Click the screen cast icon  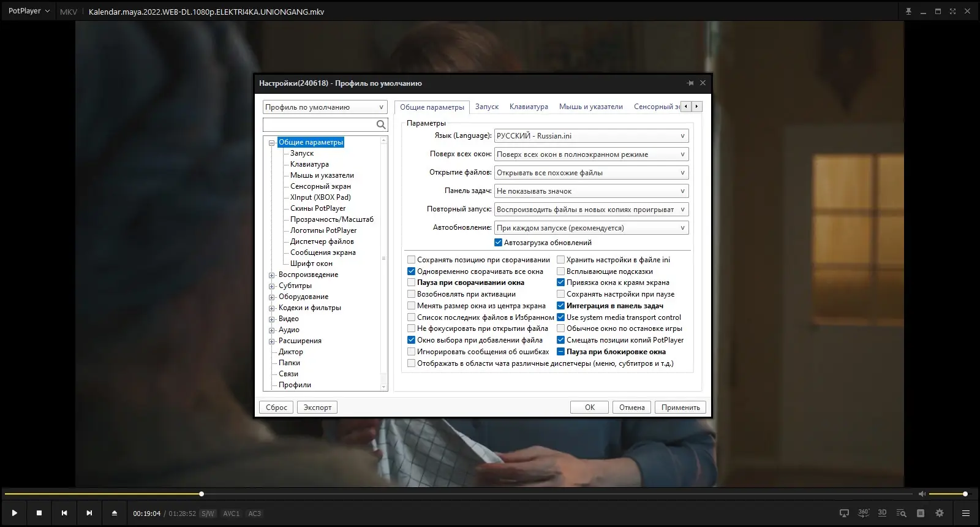(x=844, y=513)
